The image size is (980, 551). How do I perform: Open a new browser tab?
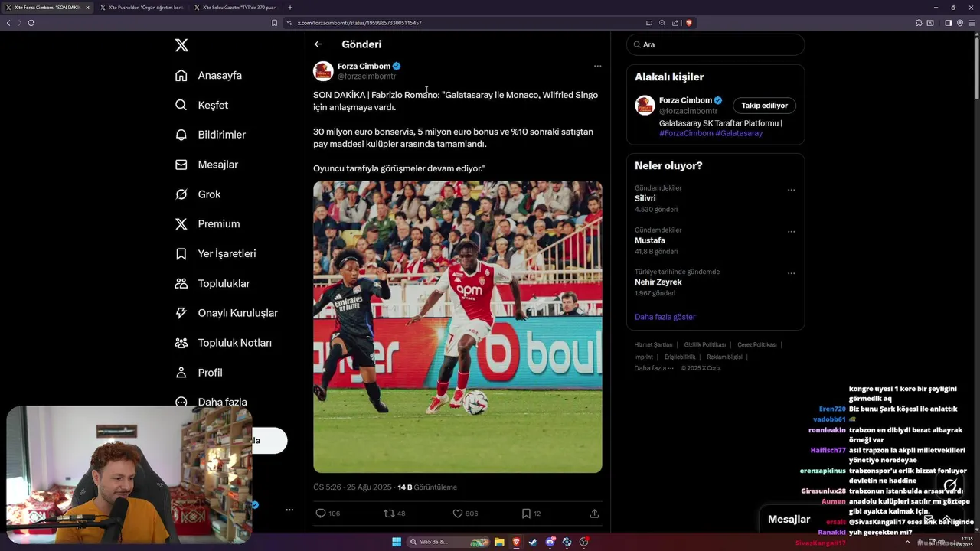[290, 8]
